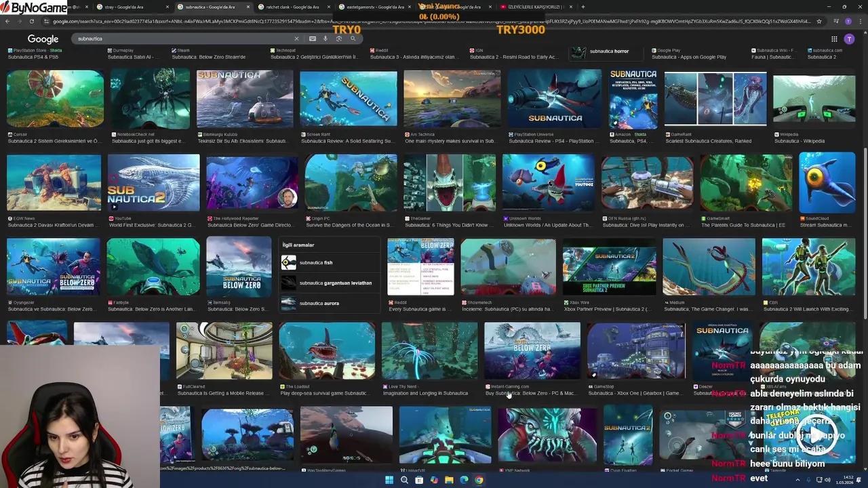Select related search subnautica aurora

(x=330, y=303)
